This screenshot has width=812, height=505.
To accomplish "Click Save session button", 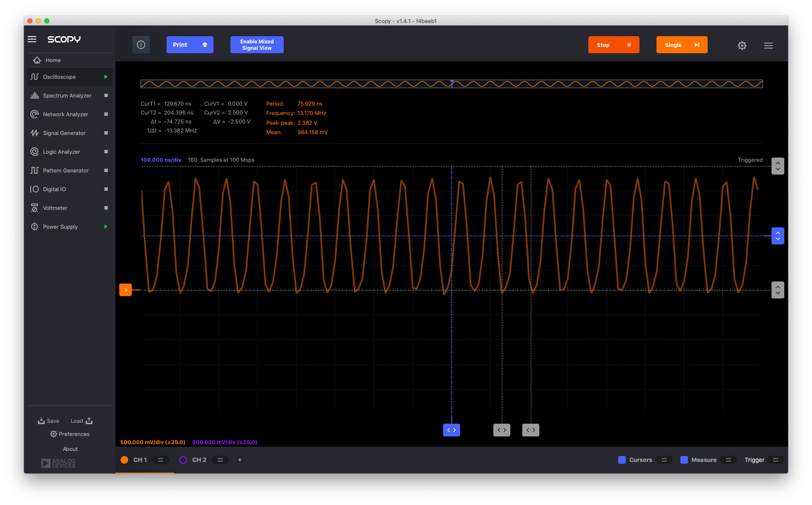I will 49,421.
